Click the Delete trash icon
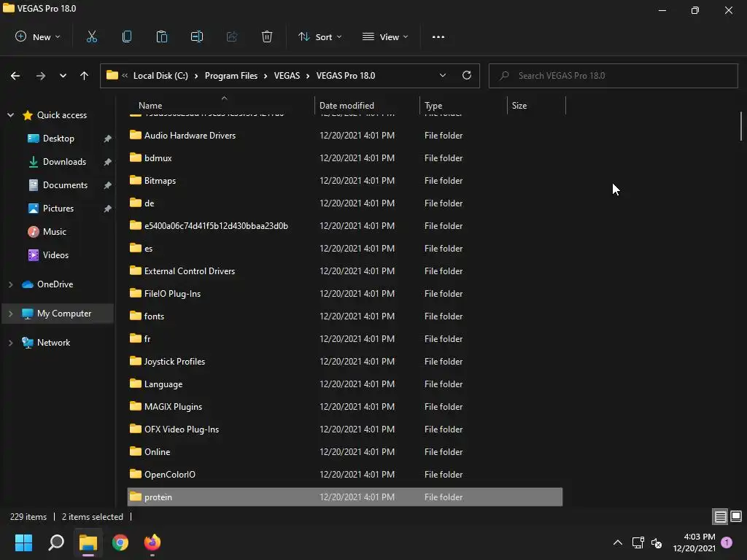747x560 pixels. (x=267, y=36)
